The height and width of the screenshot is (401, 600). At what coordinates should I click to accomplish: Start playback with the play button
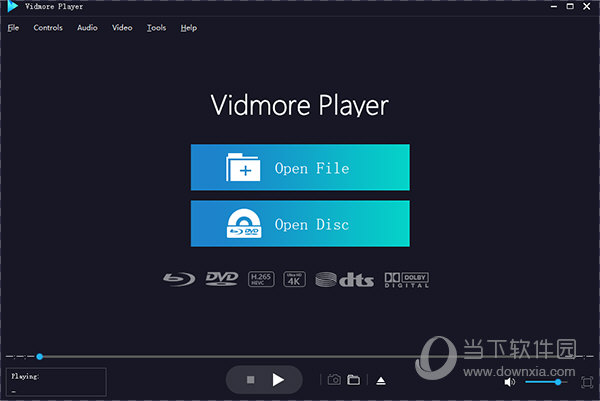278,380
